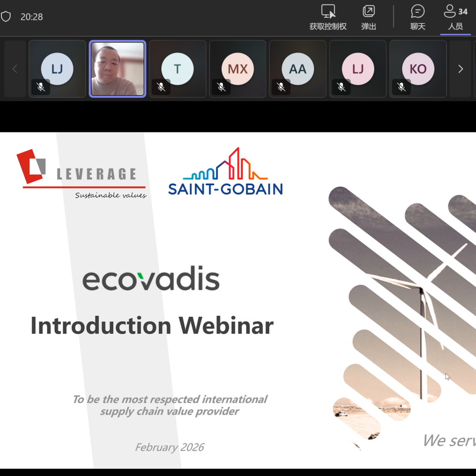The width and height of the screenshot is (476, 476).
Task: Select the pink LJ participant avatar
Action: (x=358, y=69)
